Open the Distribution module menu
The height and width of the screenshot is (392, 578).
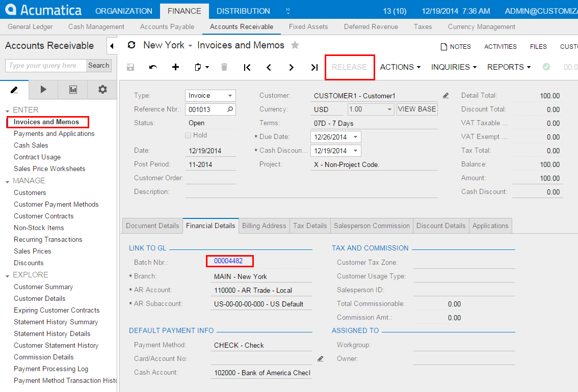[243, 11]
